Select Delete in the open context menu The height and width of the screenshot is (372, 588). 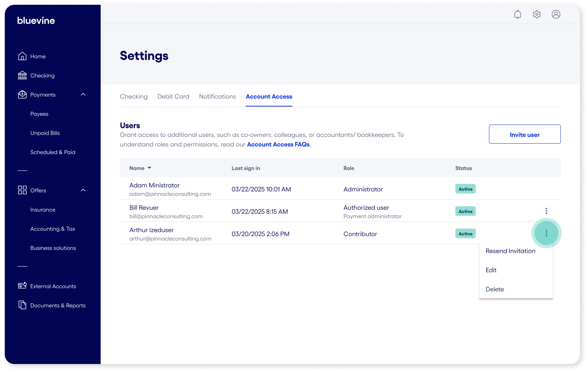click(495, 289)
